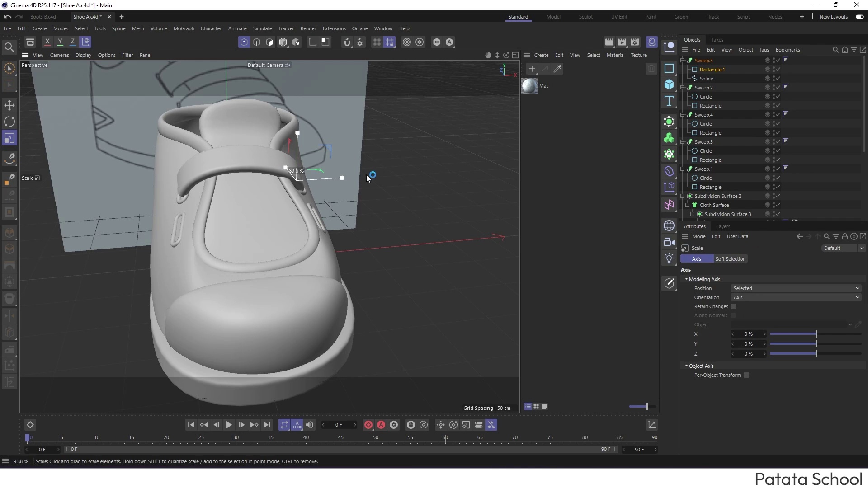Switch coordinate system icon

click(85, 42)
